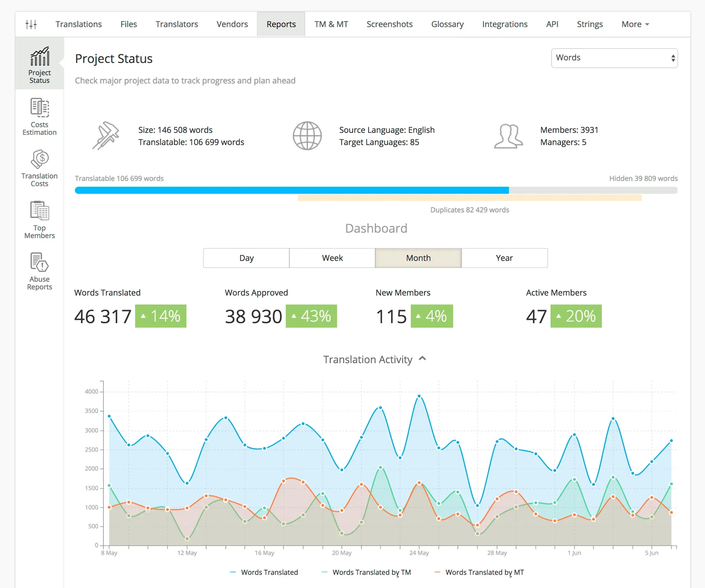Click the Size: 146 508 words text

point(175,130)
